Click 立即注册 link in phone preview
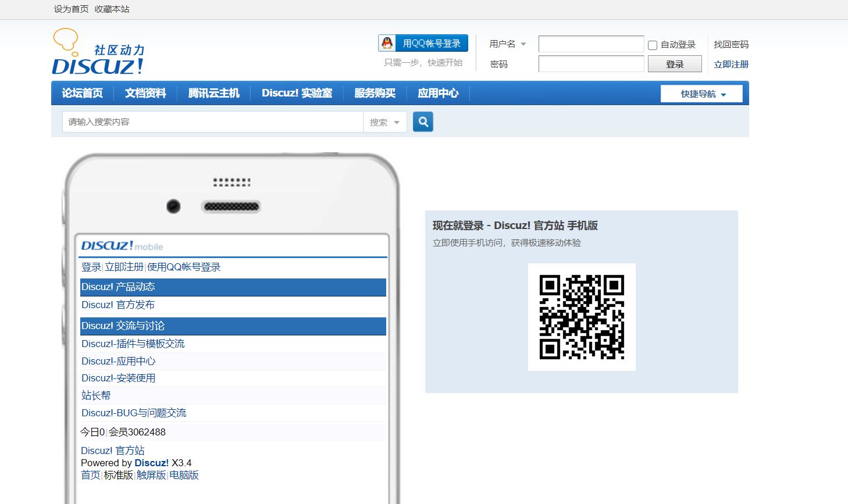This screenshot has height=504, width=848. 124,267
